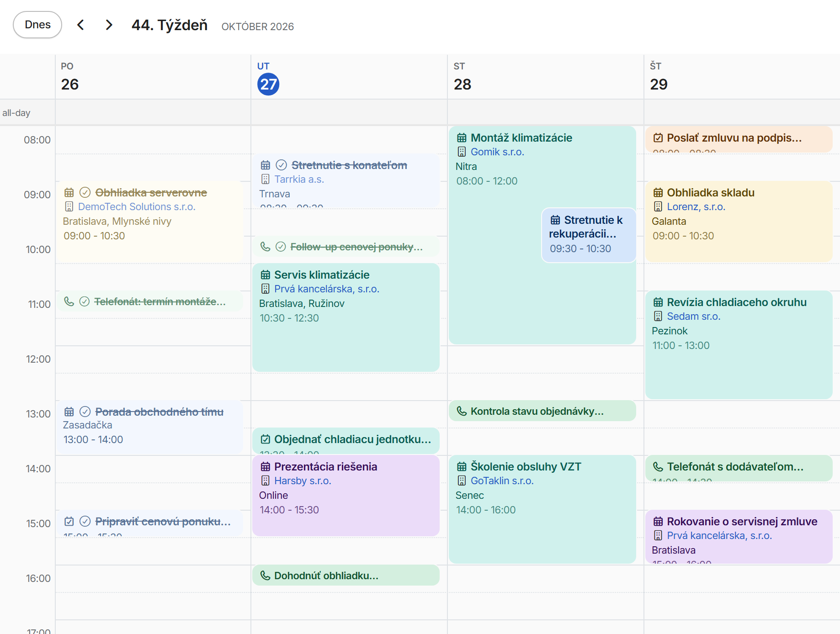
Task: Toggle completion check on Pripraviť cenovú ponuku
Action: (85, 521)
